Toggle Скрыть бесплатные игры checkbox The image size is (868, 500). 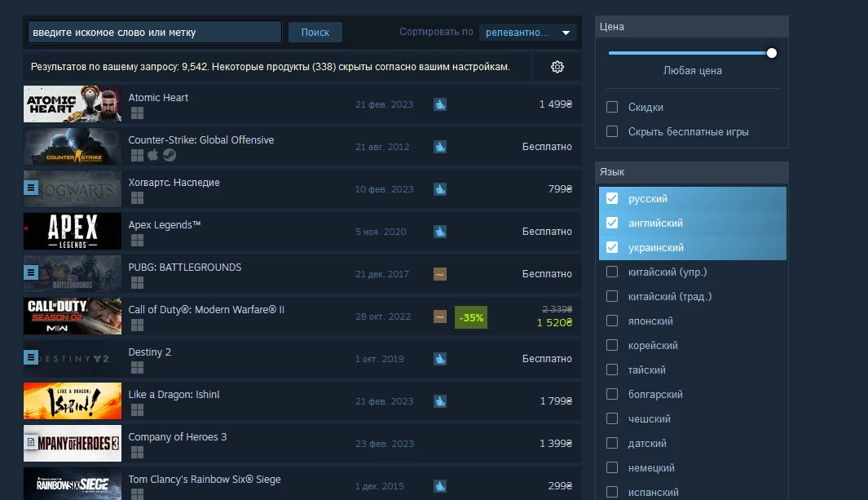[x=612, y=131]
